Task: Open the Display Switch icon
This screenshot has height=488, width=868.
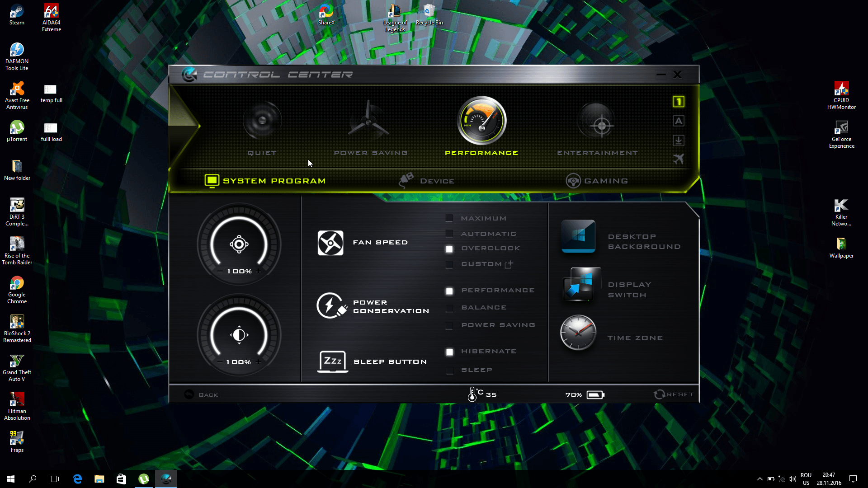Action: click(581, 285)
